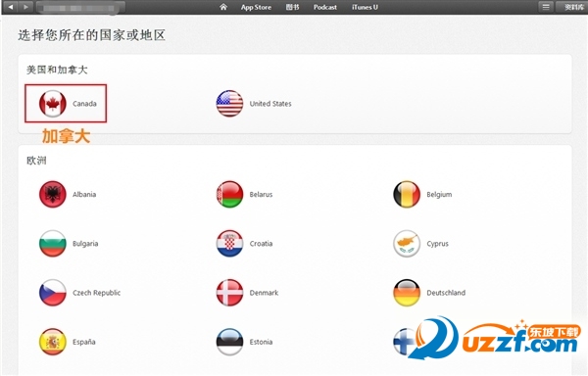Viewport: 588px width, 376px height.
Task: Select the Canada flag icon
Action: 53,104
